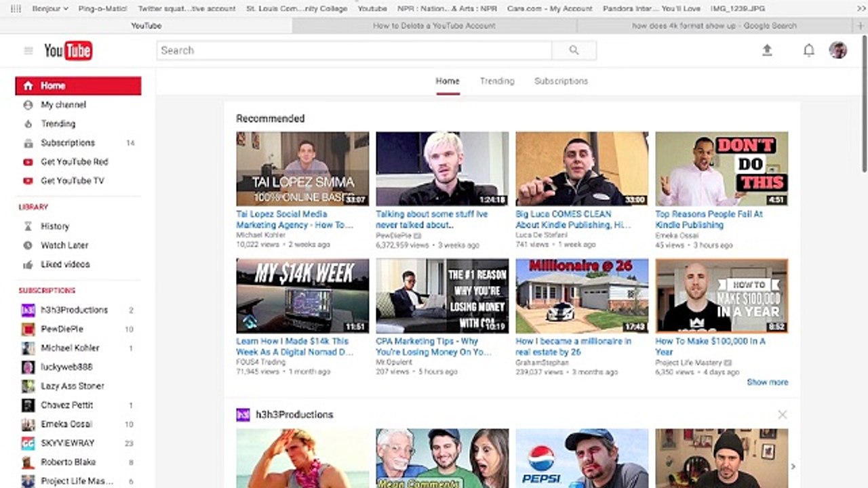Open the browser apps grid icon
The image size is (868, 488).
pyautogui.click(x=16, y=9)
